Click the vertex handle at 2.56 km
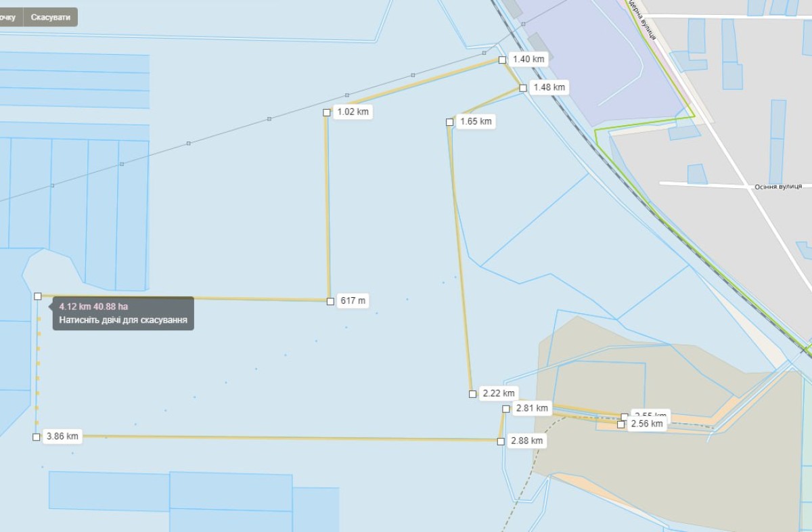Screen dimensions: 812x532 [621, 424]
